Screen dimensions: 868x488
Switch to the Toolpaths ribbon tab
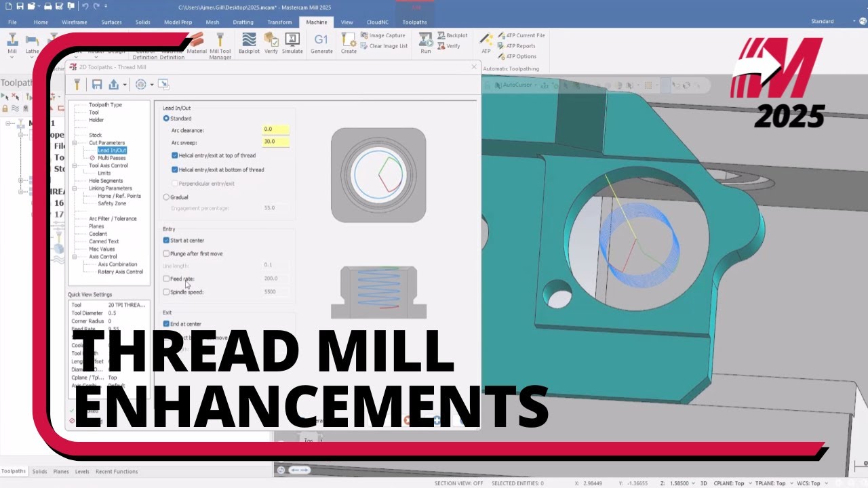(x=414, y=22)
